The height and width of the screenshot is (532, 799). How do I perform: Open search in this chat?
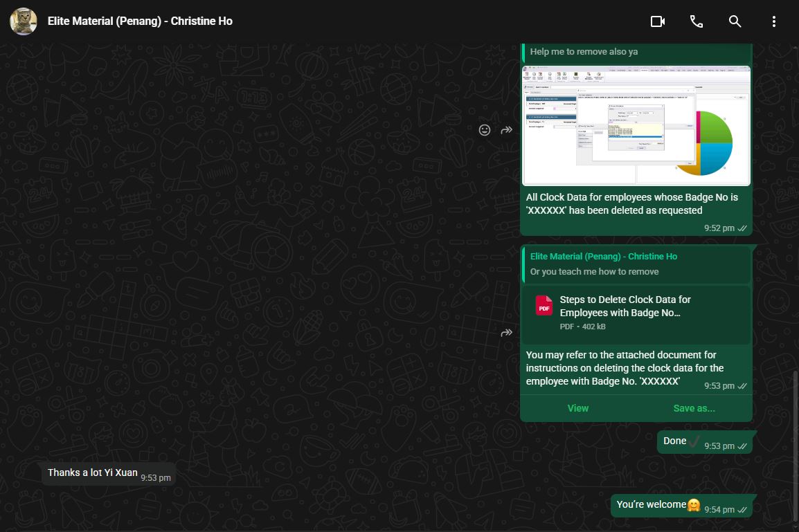(735, 21)
